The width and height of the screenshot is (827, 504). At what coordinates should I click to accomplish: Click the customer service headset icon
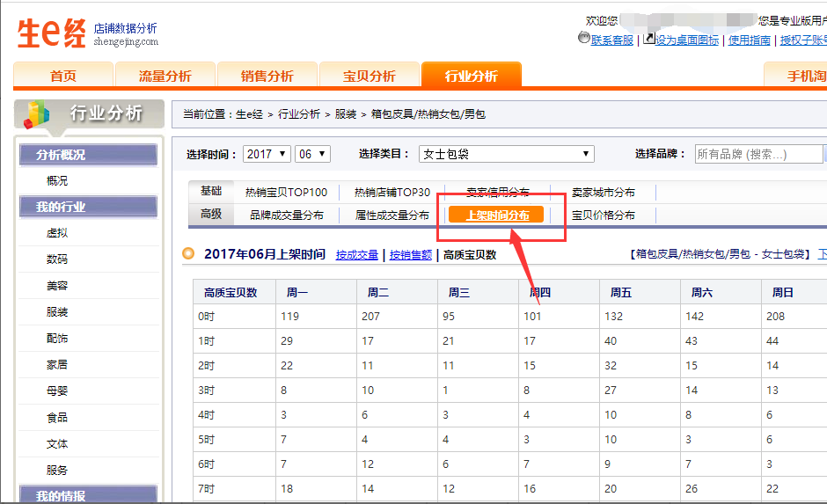(583, 38)
